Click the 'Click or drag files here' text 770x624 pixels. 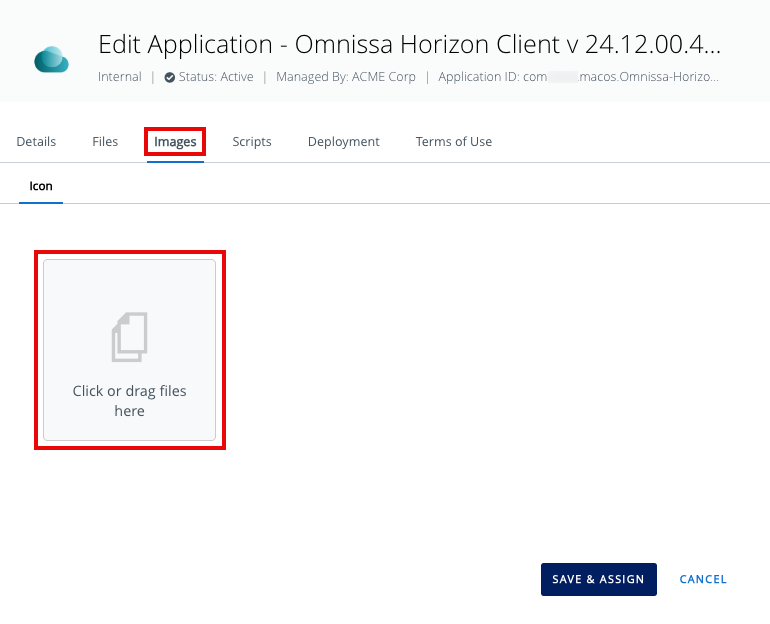point(129,401)
